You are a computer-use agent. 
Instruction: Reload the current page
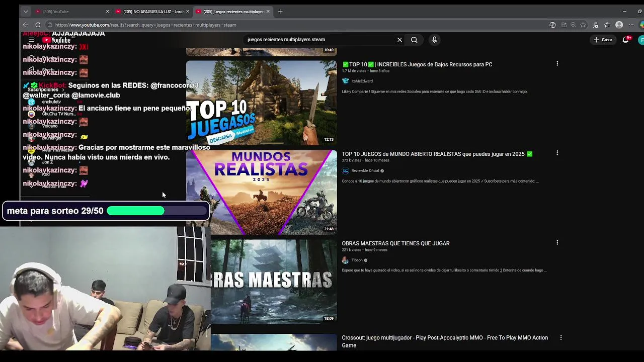(x=38, y=25)
